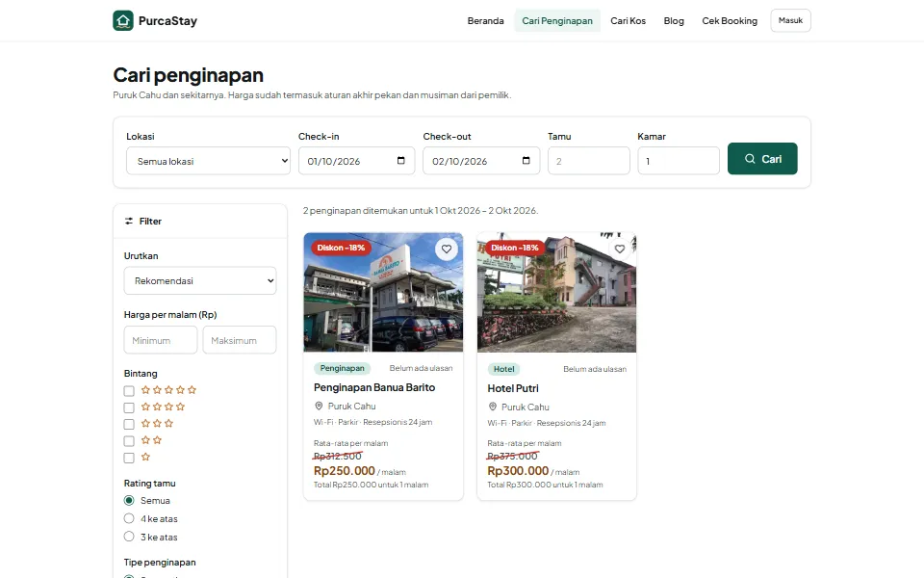Select '4 ke atas' rating radio
Image resolution: width=924 pixels, height=578 pixels.
tap(129, 518)
